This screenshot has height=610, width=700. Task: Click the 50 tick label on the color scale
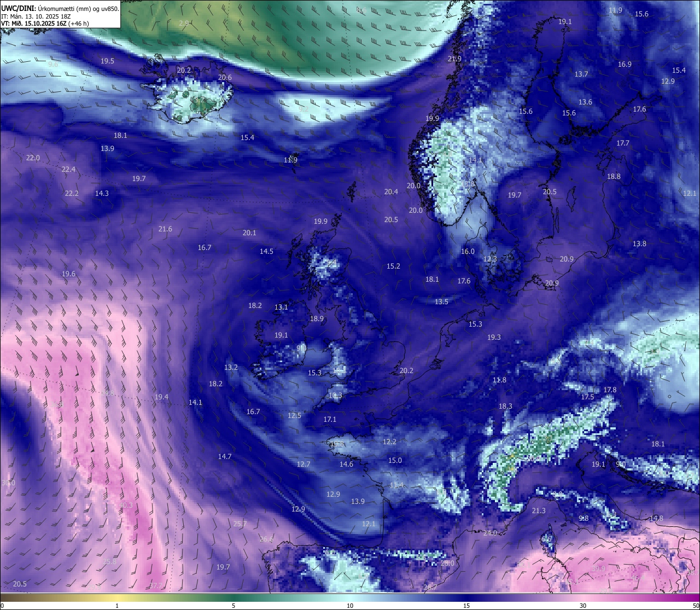pos(695,606)
